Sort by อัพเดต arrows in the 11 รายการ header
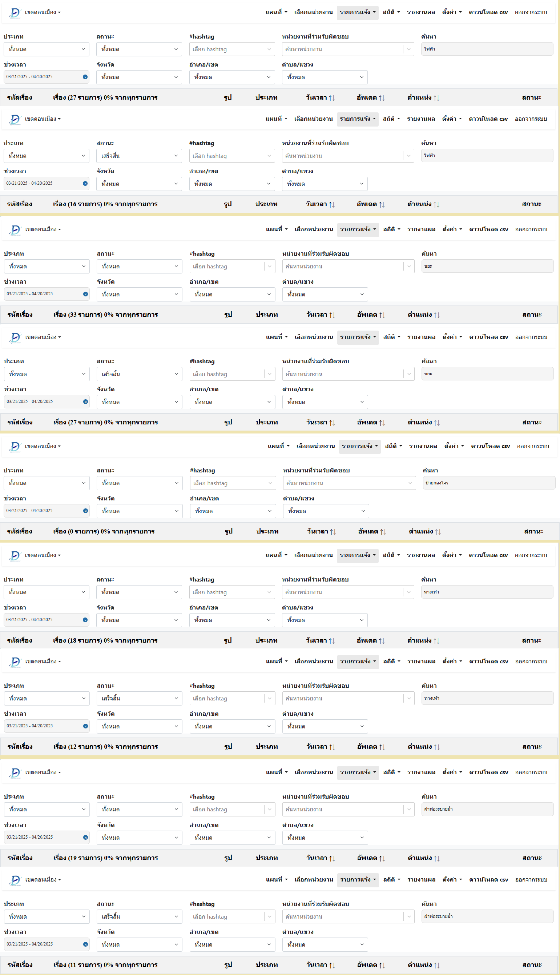 (382, 965)
